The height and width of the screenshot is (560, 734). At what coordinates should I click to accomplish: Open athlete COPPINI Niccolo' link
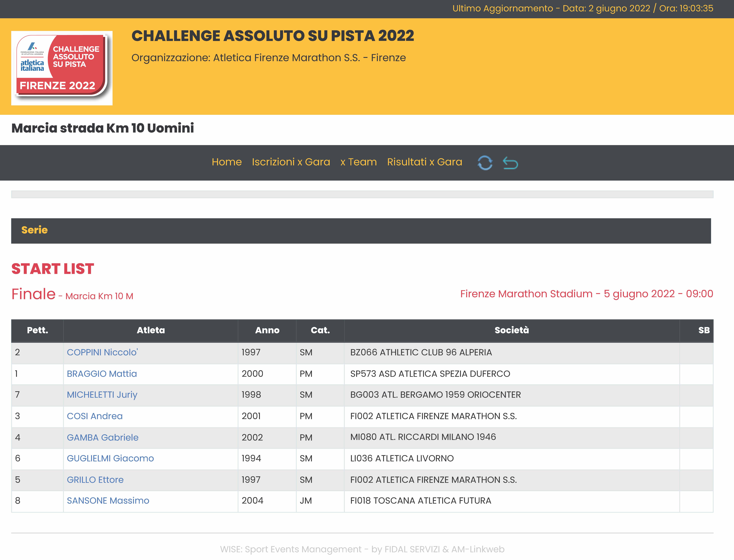[x=102, y=352]
